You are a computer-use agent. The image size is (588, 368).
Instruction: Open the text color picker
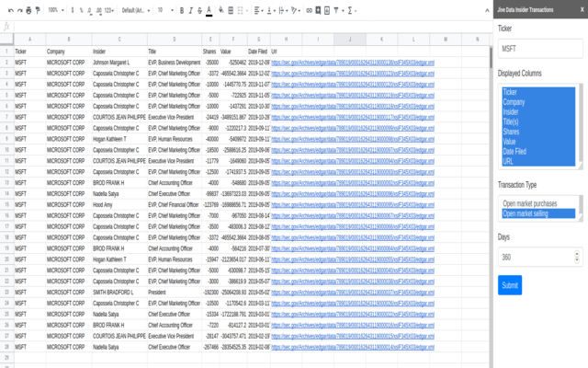click(x=209, y=10)
